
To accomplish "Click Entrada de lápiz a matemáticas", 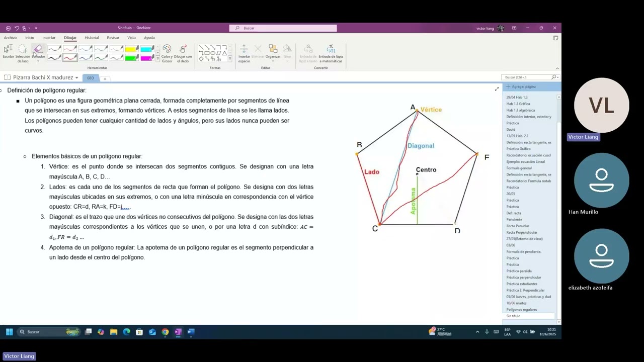I will pyautogui.click(x=331, y=53).
